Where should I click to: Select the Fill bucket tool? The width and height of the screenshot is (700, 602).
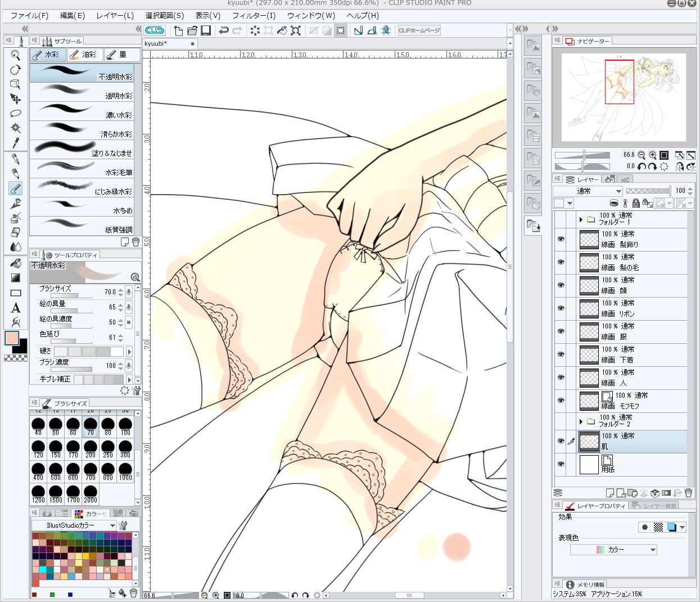tap(16, 263)
